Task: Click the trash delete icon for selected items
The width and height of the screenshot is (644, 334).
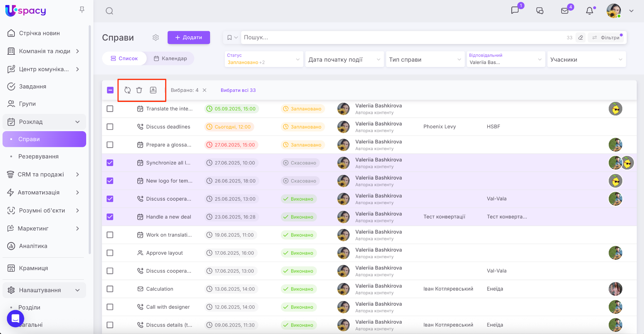Action: click(139, 90)
